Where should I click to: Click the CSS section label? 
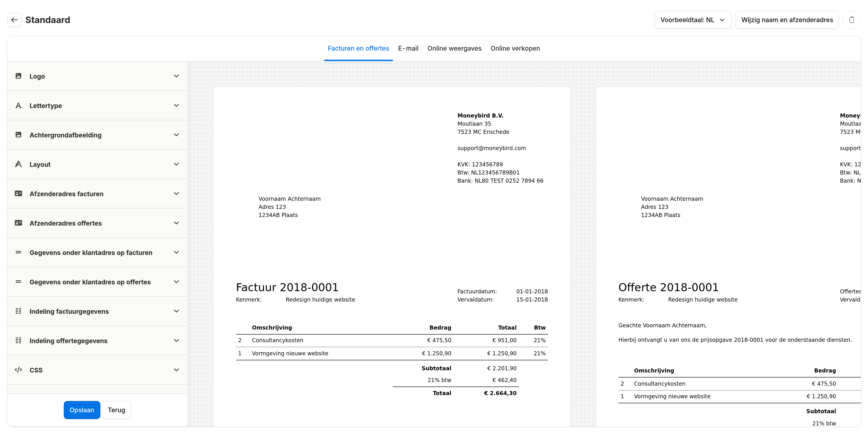(x=36, y=370)
